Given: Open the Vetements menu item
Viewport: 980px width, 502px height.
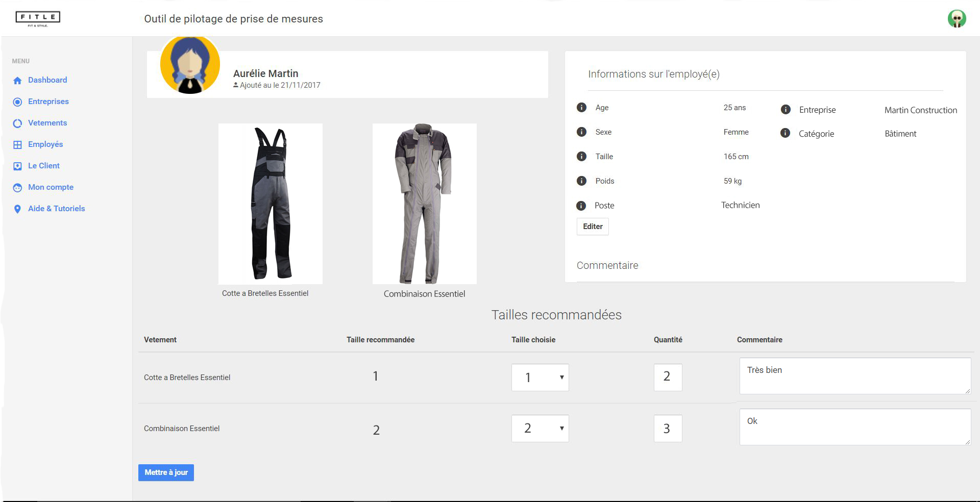Looking at the screenshot, I should [47, 123].
